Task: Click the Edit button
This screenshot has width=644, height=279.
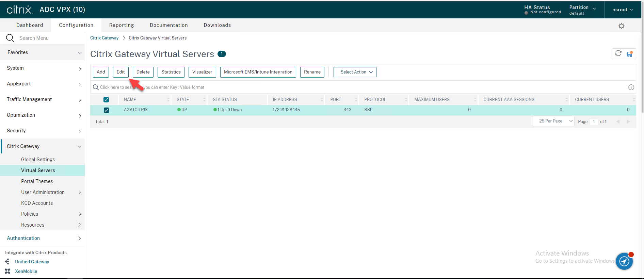Action: (121, 72)
